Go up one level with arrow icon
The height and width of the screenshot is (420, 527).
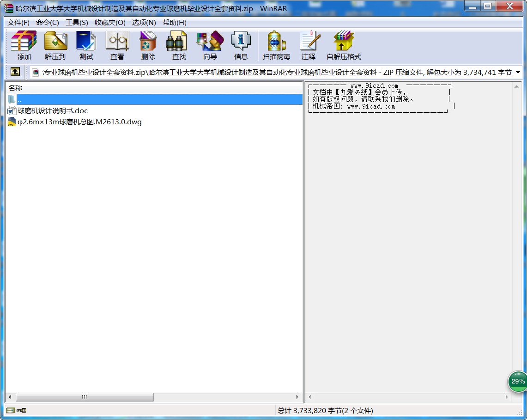pos(15,72)
